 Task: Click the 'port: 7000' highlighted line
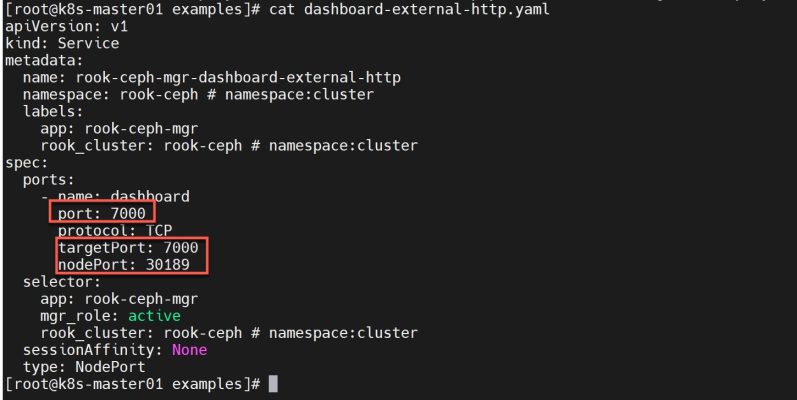tap(102, 213)
